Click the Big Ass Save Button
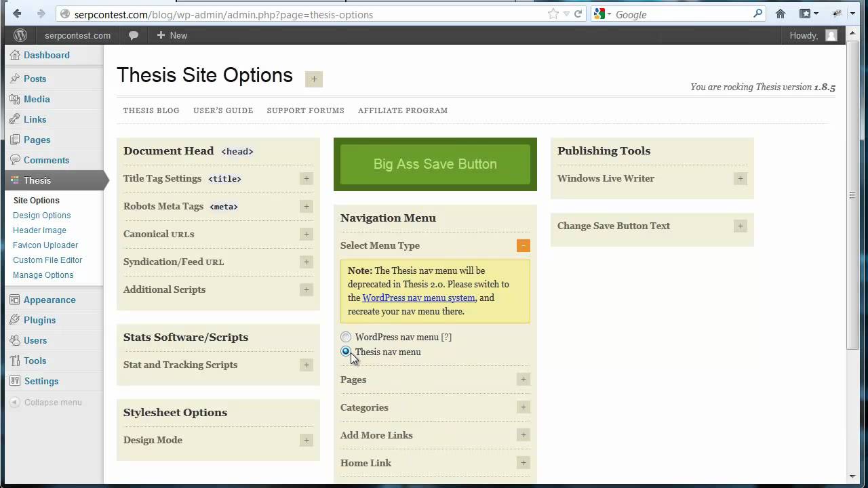The width and height of the screenshot is (868, 488). pyautogui.click(x=435, y=164)
